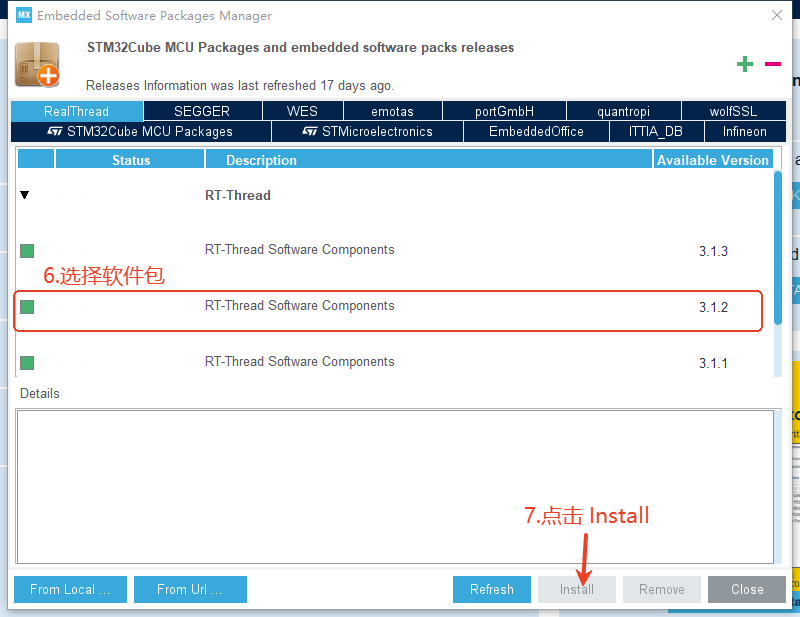Open the Infineon tab

[x=745, y=132]
